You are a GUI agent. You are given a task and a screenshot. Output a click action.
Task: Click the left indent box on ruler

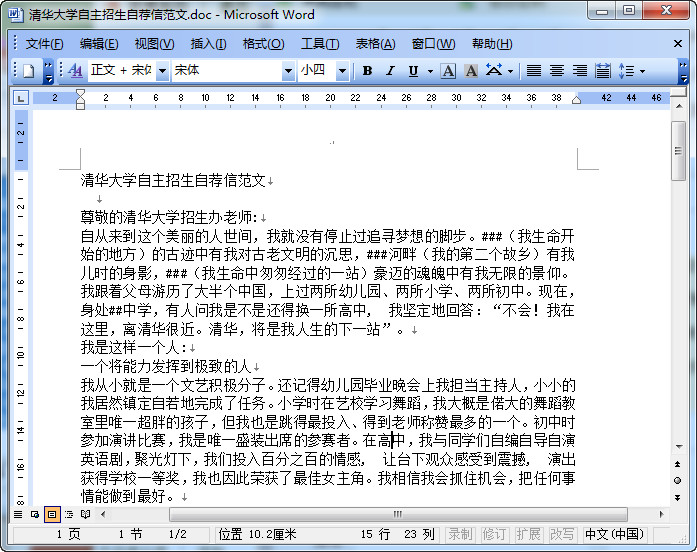[x=80, y=107]
